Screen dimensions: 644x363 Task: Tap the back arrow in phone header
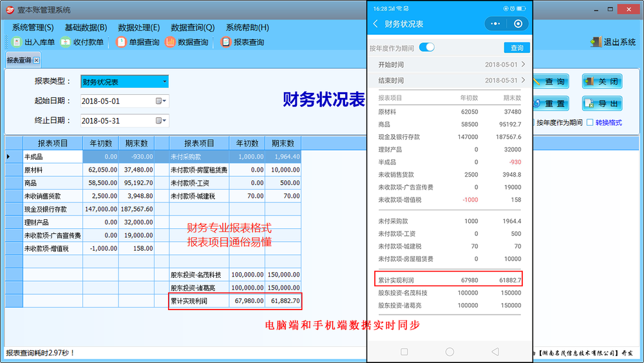point(375,24)
